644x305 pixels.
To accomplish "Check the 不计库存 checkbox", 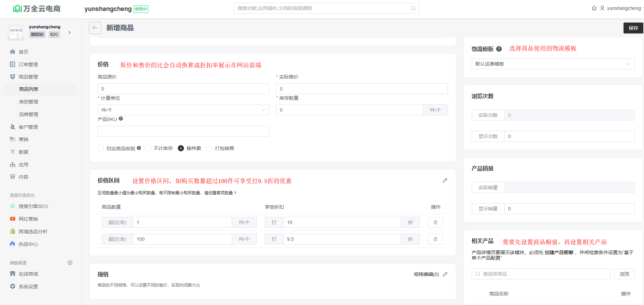I will click(148, 148).
